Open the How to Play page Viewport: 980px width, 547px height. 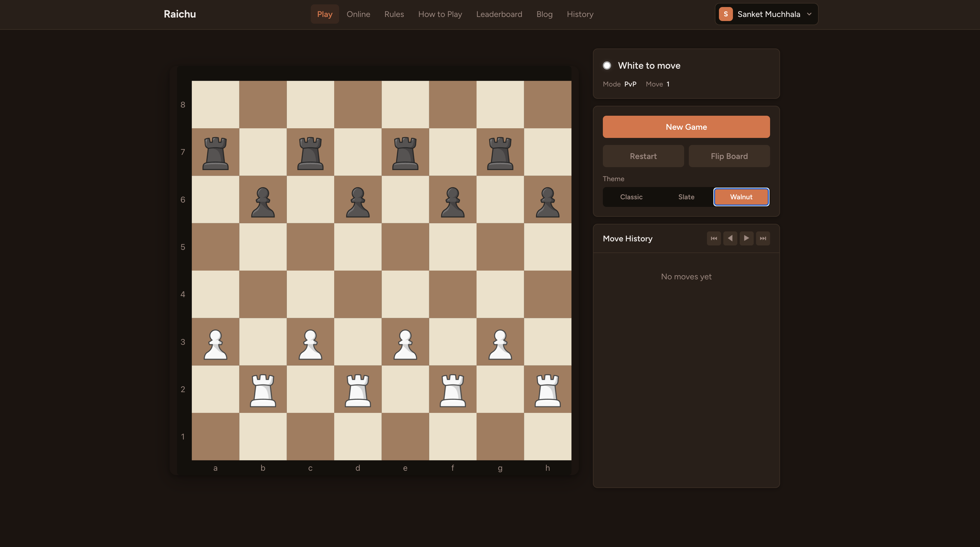pos(440,14)
